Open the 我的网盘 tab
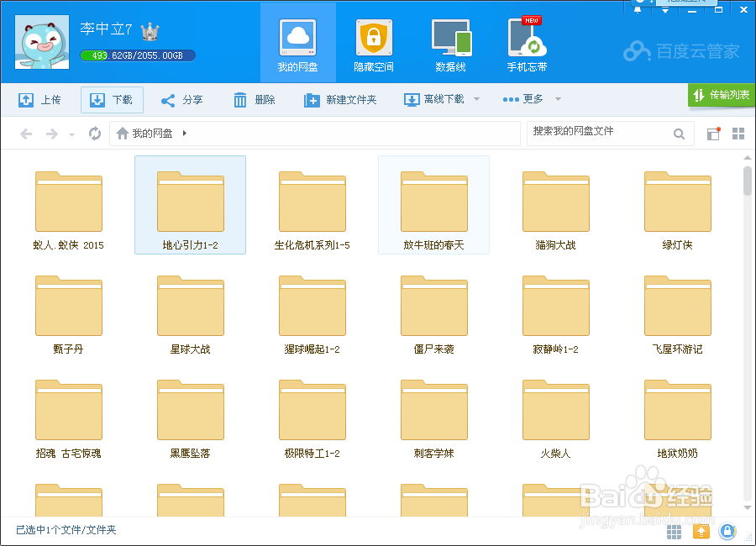756x546 pixels. point(298,44)
